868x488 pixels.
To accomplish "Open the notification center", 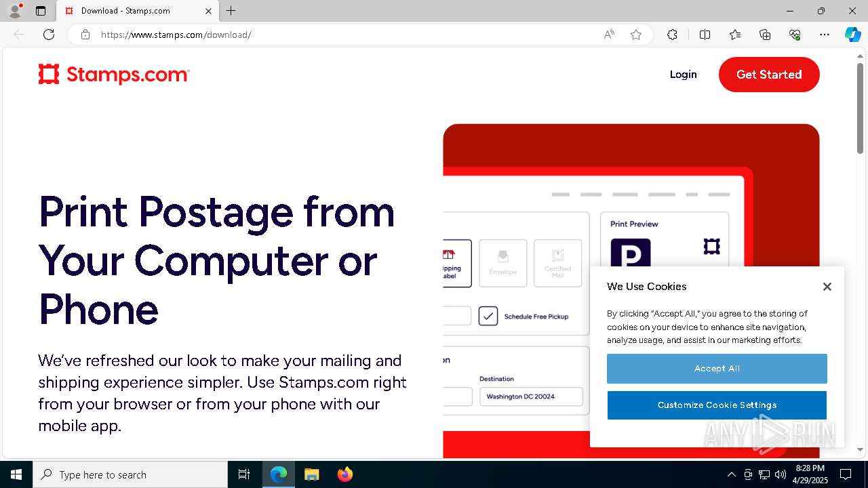I will coord(846,474).
